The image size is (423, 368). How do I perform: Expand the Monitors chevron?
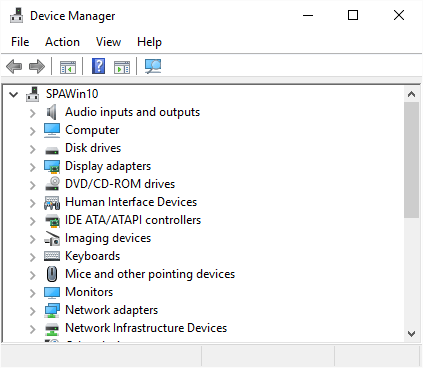pos(32,293)
